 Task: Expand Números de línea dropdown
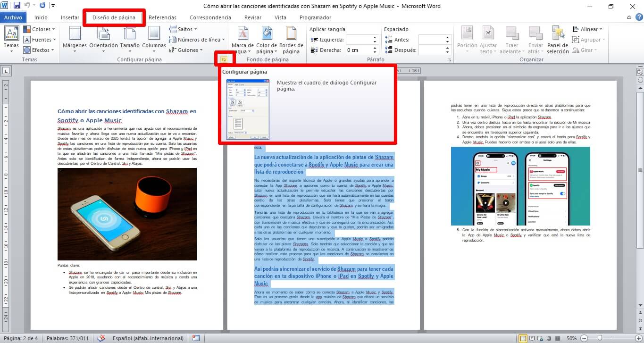click(197, 40)
